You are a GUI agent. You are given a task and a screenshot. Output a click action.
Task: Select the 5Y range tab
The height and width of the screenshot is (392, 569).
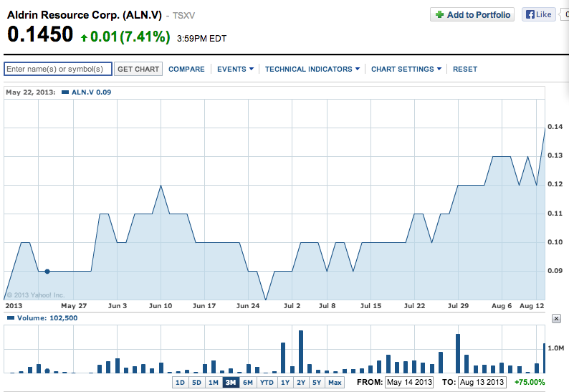[317, 382]
